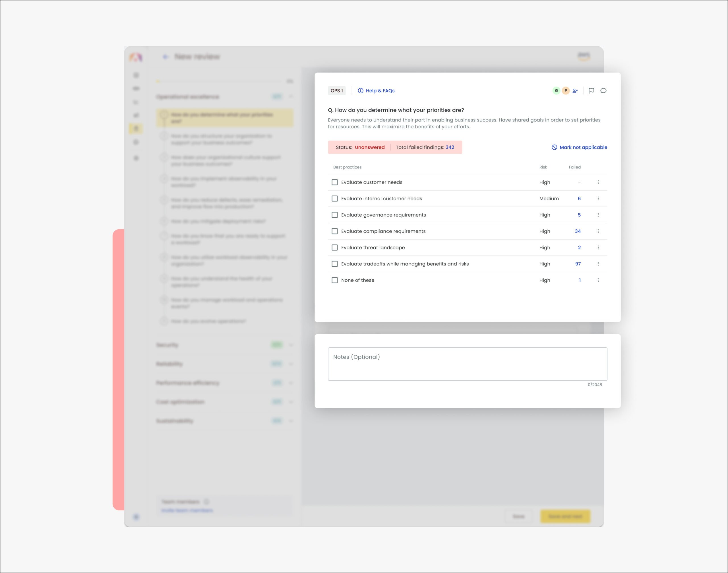728x573 pixels.
Task: Click the Save button beside Save and next
Action: pos(518,516)
